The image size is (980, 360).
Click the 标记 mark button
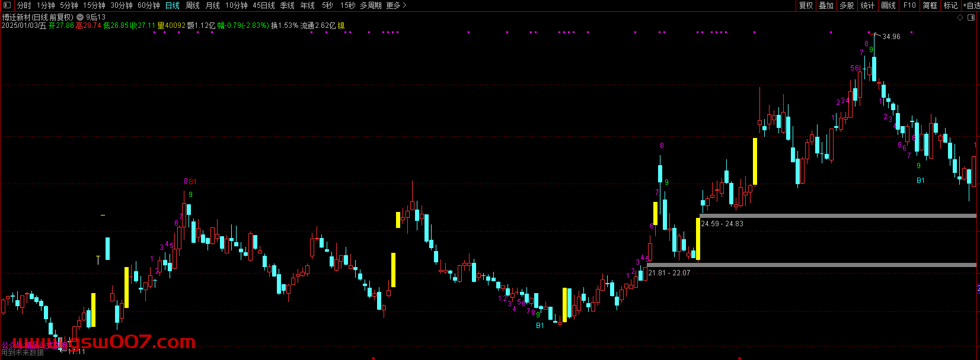point(950,5)
